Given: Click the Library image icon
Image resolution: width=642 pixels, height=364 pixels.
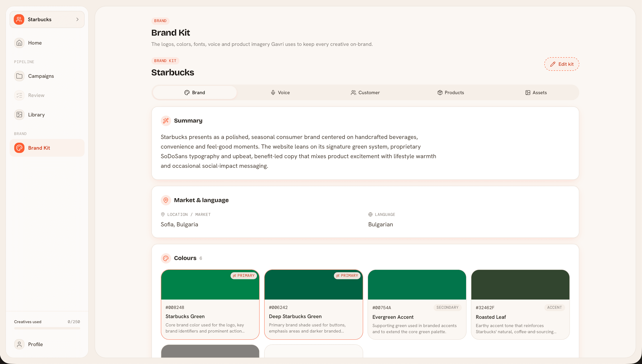Looking at the screenshot, I should pos(19,115).
